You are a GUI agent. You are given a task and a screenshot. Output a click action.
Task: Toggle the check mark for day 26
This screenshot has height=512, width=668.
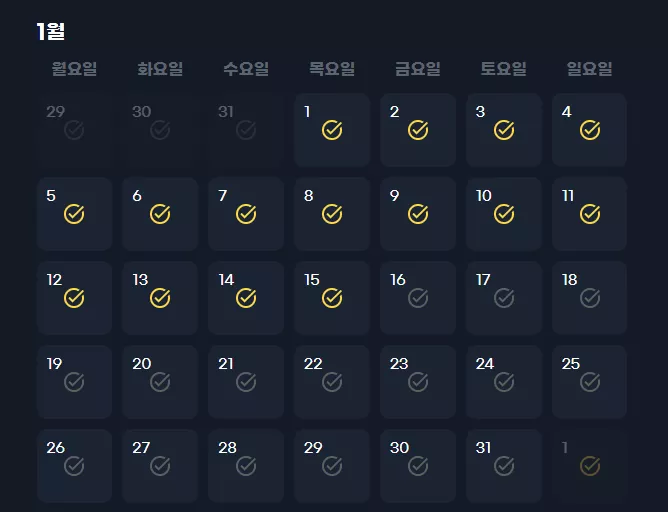point(74,466)
